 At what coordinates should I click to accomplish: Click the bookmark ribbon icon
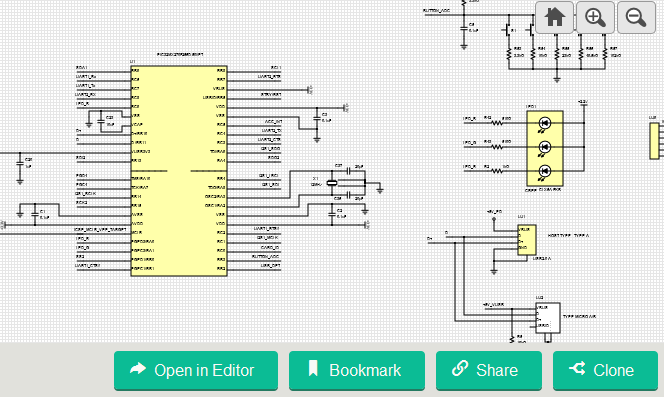tap(313, 368)
